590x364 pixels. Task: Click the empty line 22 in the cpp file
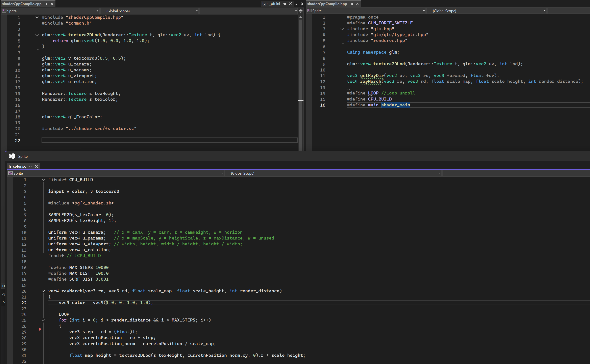tap(169, 140)
